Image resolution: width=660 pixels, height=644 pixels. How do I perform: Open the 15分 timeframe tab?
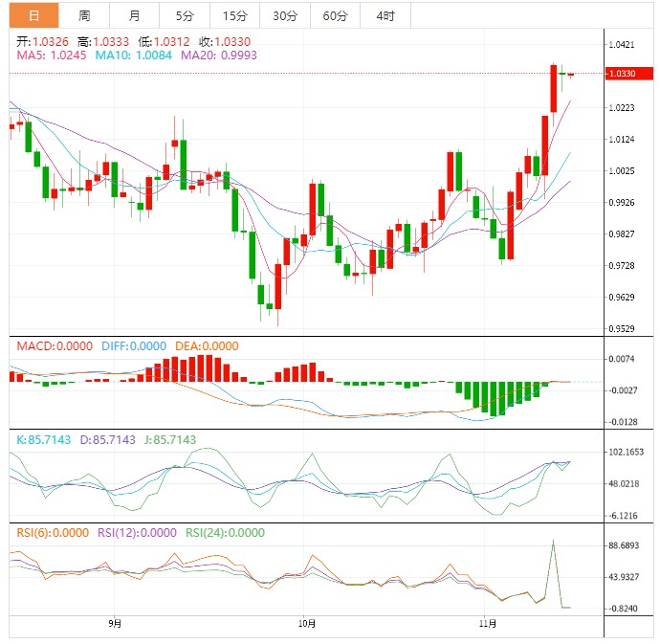(235, 15)
